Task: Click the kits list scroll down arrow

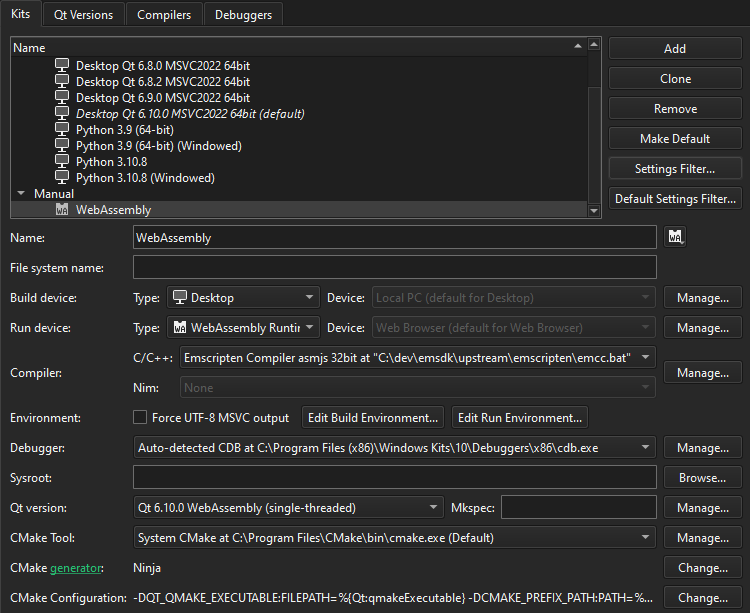Action: click(594, 211)
